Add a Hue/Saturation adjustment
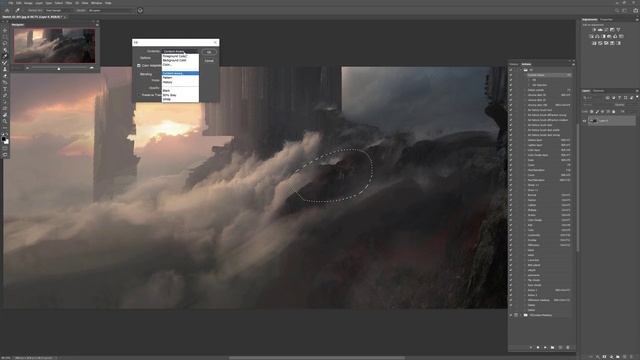Screen dimensions: 640x360 click(591, 36)
